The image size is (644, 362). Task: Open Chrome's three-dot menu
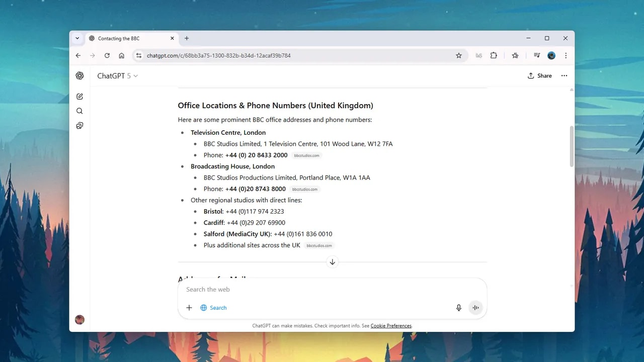coord(566,56)
